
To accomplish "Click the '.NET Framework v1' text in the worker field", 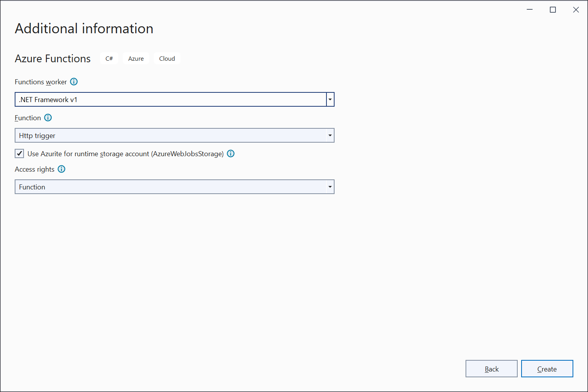I will tap(48, 100).
